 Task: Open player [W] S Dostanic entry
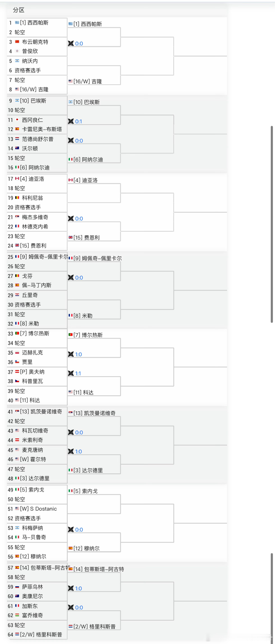coord(38,509)
